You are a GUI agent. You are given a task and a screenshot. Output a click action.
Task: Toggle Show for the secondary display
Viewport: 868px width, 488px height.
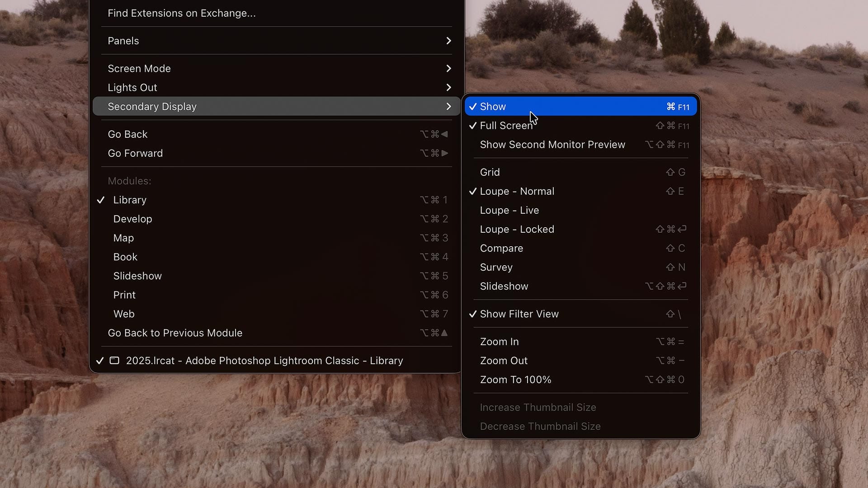[493, 107]
